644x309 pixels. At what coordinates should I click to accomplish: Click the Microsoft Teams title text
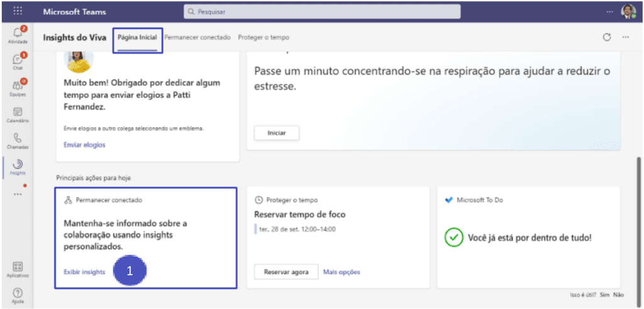pyautogui.click(x=74, y=12)
